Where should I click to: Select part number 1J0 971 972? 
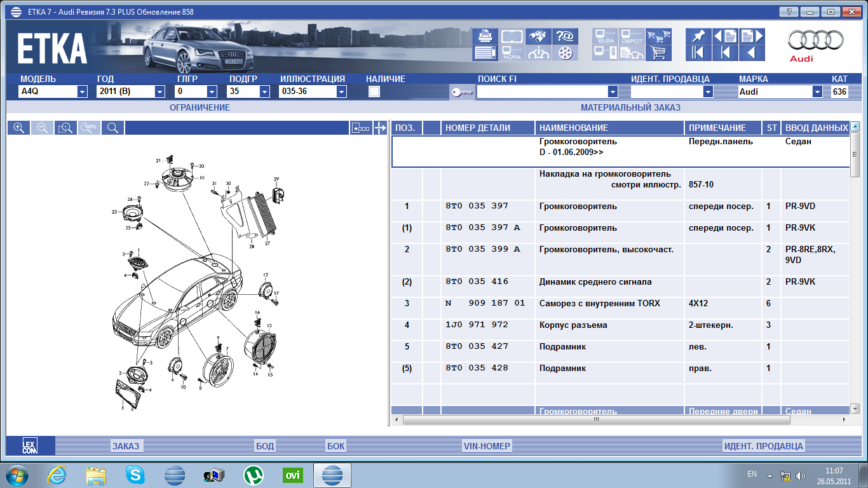pyautogui.click(x=477, y=325)
